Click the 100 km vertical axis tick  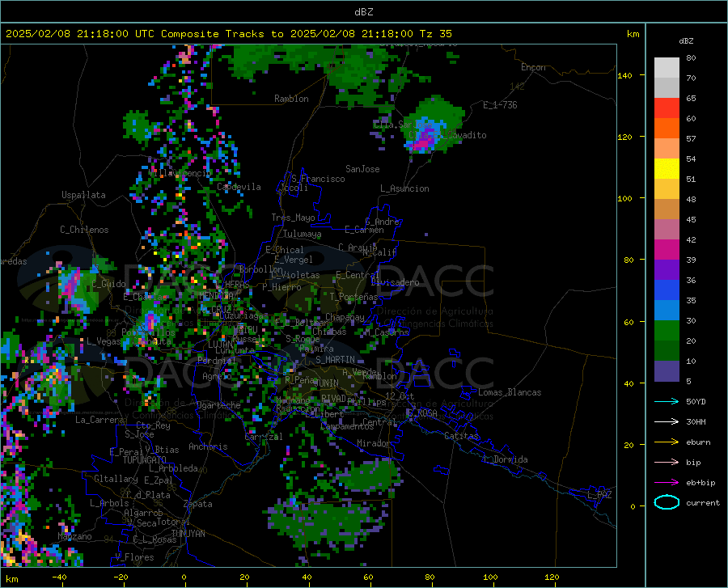click(624, 199)
